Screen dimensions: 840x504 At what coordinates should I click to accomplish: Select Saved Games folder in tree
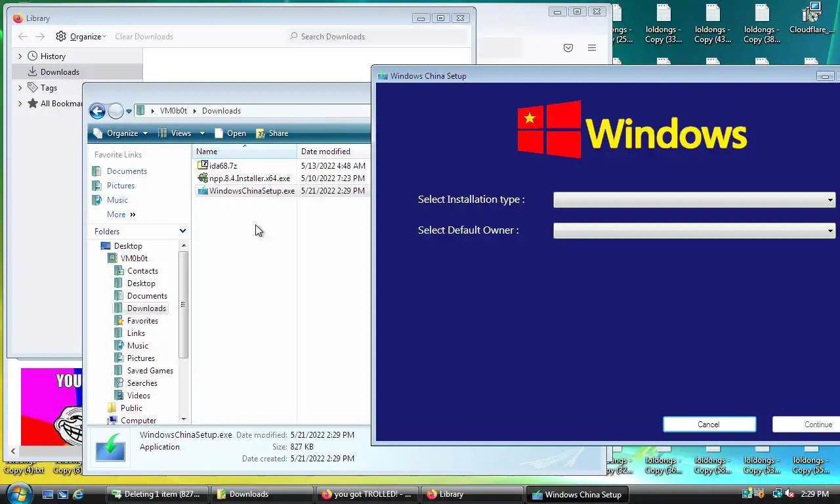tap(150, 371)
